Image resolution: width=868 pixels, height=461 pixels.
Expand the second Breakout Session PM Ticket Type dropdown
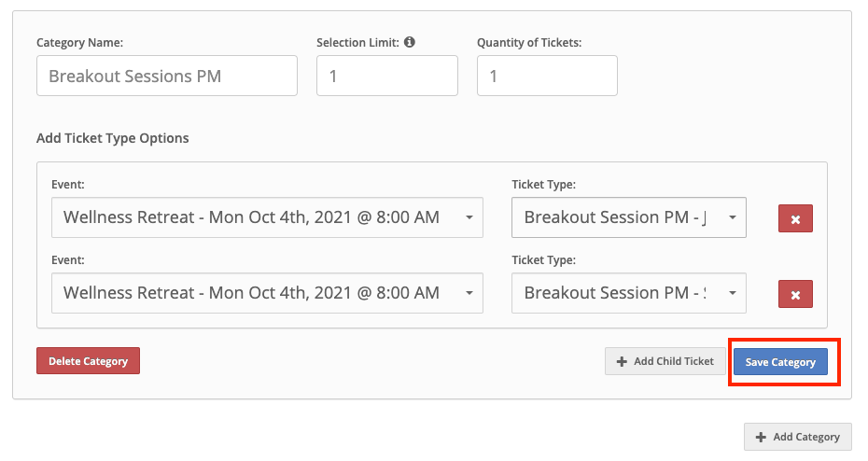pos(629,293)
